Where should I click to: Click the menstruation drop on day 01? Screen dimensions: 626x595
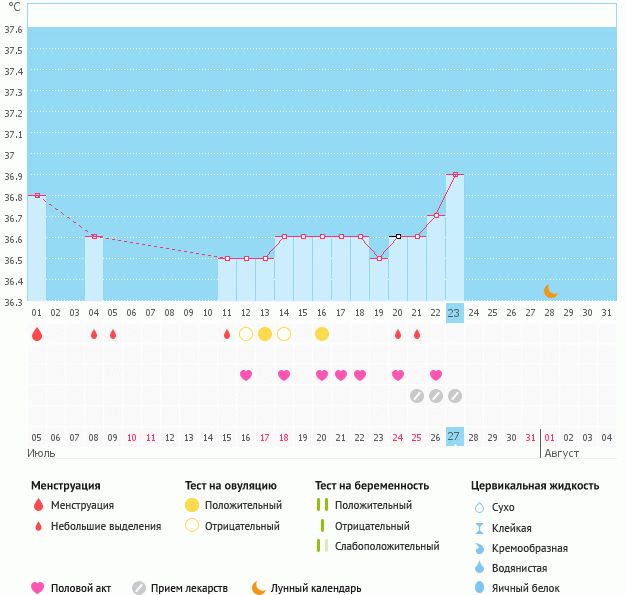click(x=37, y=334)
